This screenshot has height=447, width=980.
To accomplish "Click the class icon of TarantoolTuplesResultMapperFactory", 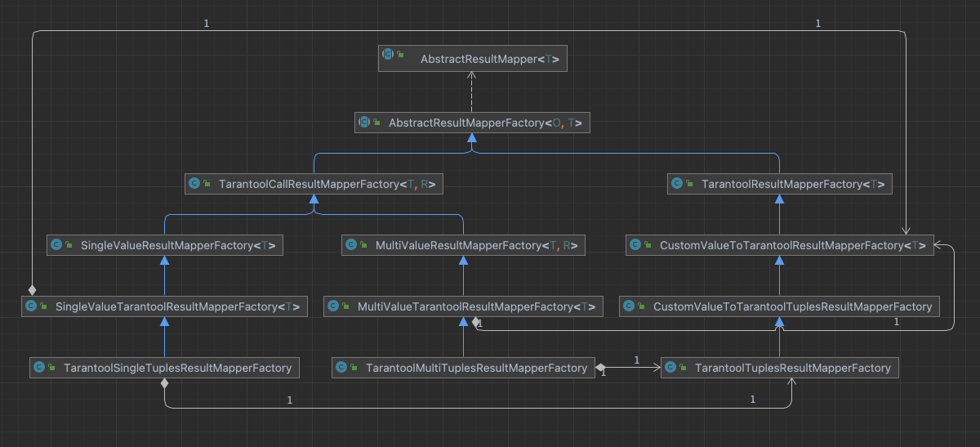I will coord(670,368).
